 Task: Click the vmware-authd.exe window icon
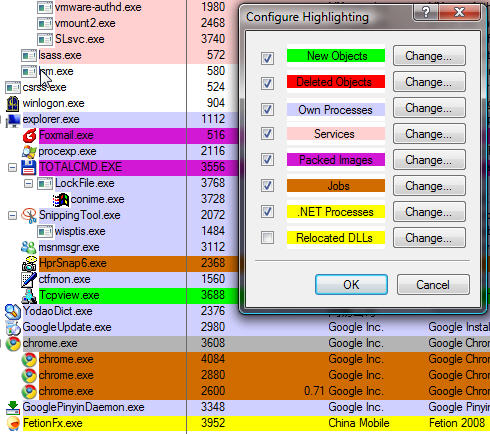(45, 8)
